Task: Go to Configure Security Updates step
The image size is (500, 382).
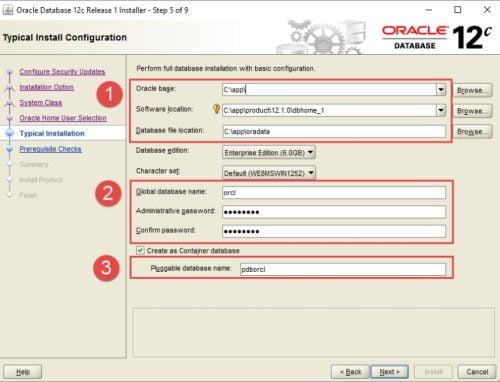Action: click(x=62, y=72)
